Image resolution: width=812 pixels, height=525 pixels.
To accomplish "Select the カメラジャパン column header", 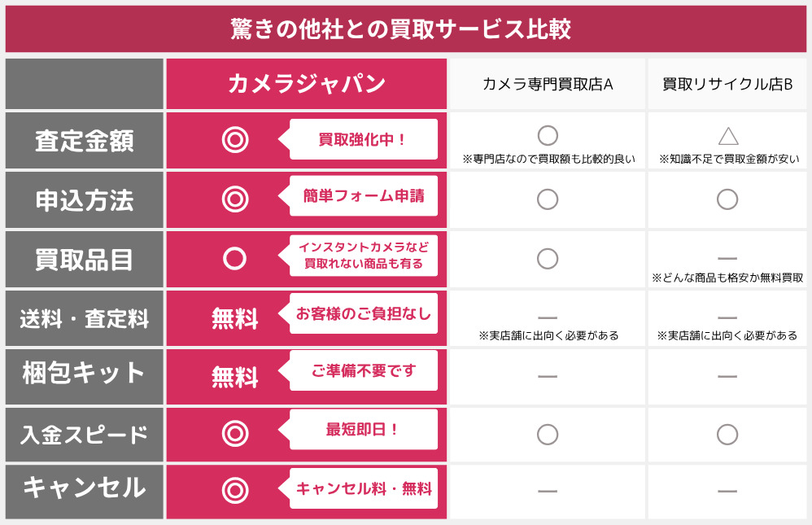I will click(306, 84).
